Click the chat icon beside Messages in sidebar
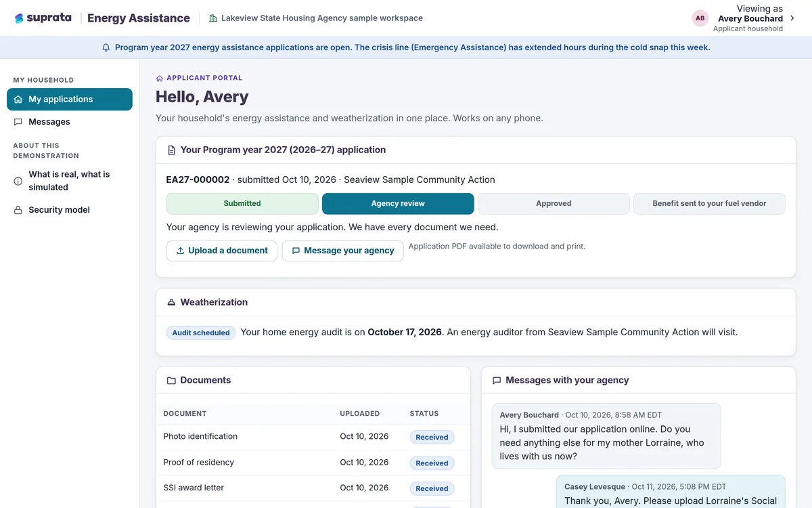 (x=18, y=122)
